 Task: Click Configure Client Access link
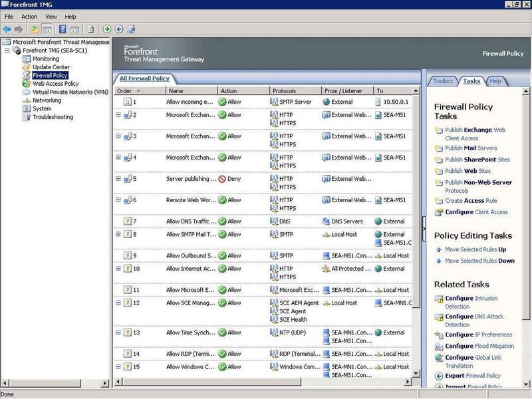[477, 212]
